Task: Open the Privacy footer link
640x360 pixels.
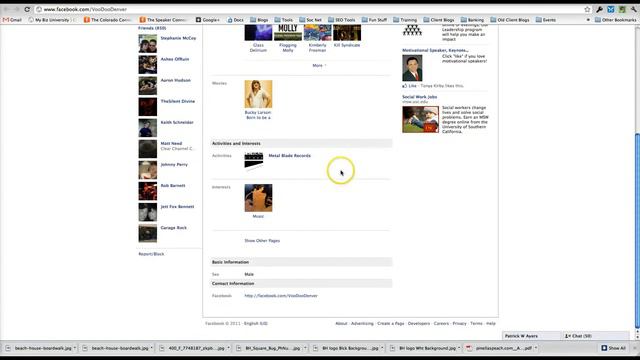Action: point(459,323)
